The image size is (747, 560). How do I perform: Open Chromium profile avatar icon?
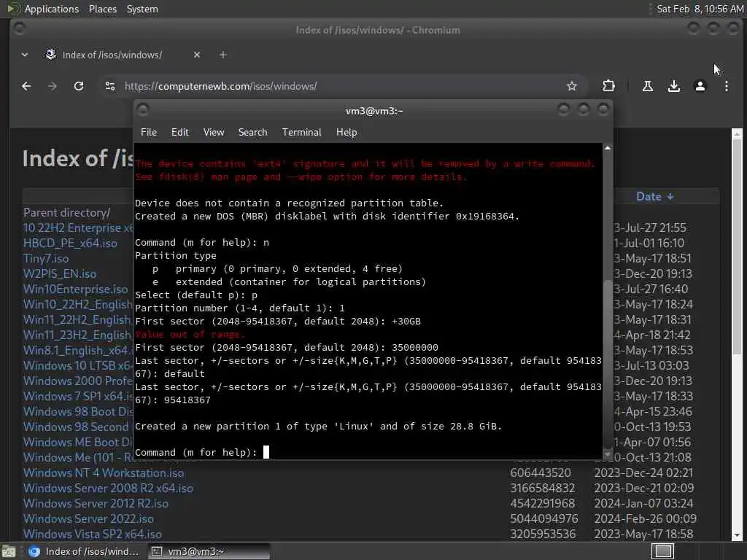[700, 86]
